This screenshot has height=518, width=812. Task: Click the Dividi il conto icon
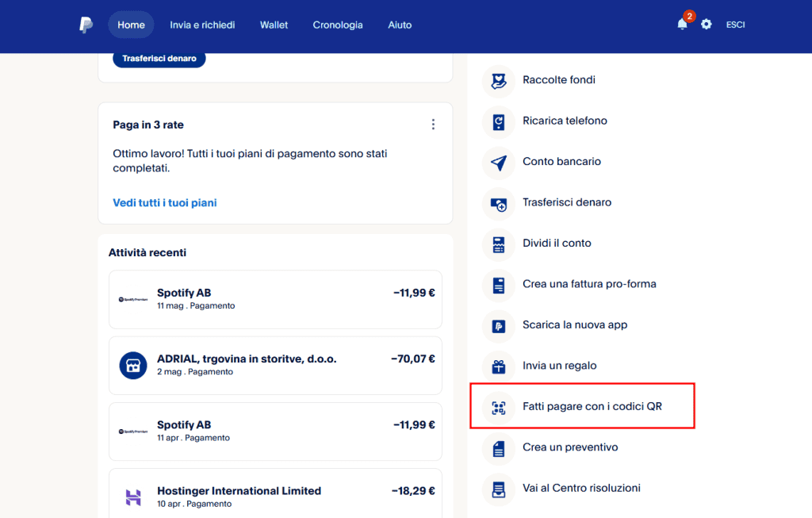[x=499, y=244]
